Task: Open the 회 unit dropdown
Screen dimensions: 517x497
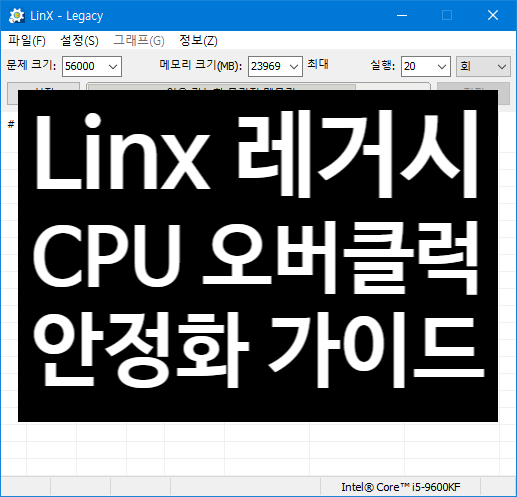Action: (x=483, y=67)
